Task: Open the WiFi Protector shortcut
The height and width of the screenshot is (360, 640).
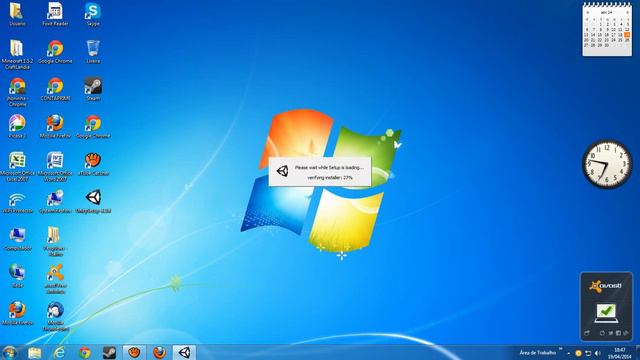Action: [x=17, y=202]
